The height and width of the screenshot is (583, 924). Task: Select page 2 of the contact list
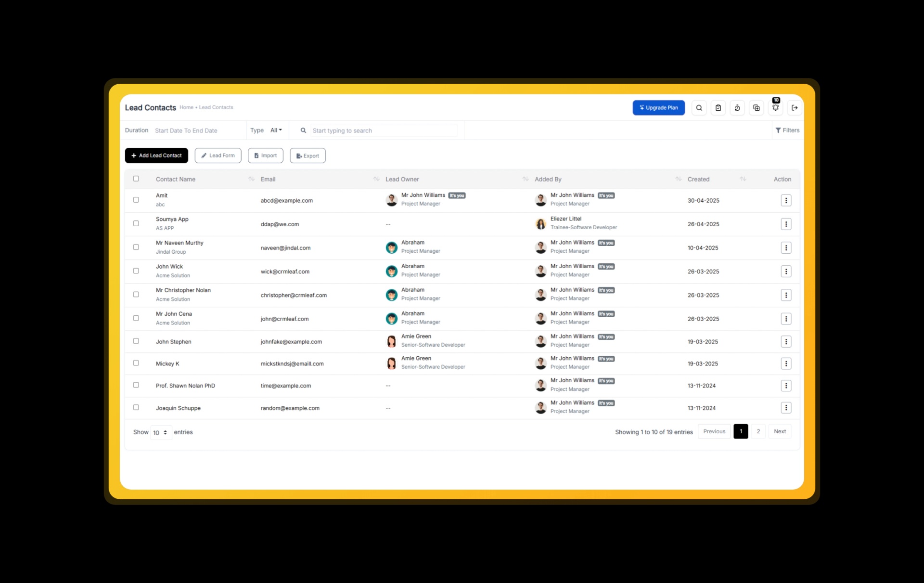click(758, 431)
